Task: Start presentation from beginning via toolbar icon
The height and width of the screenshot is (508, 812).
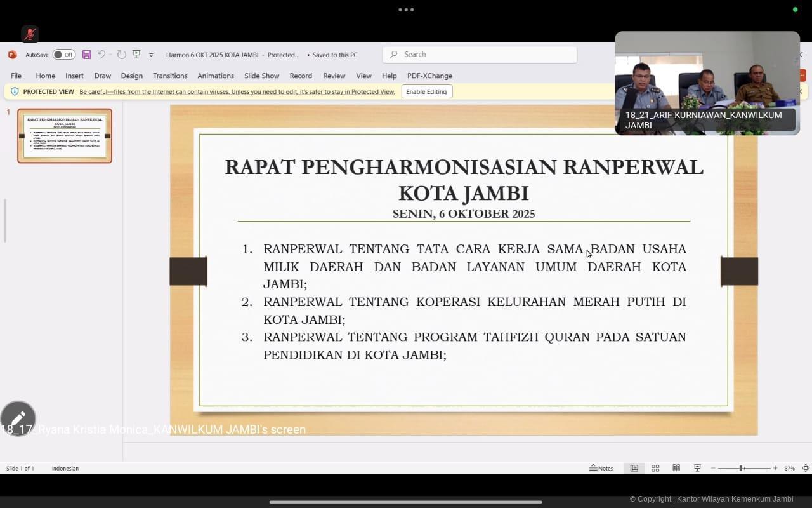Action: coord(136,55)
